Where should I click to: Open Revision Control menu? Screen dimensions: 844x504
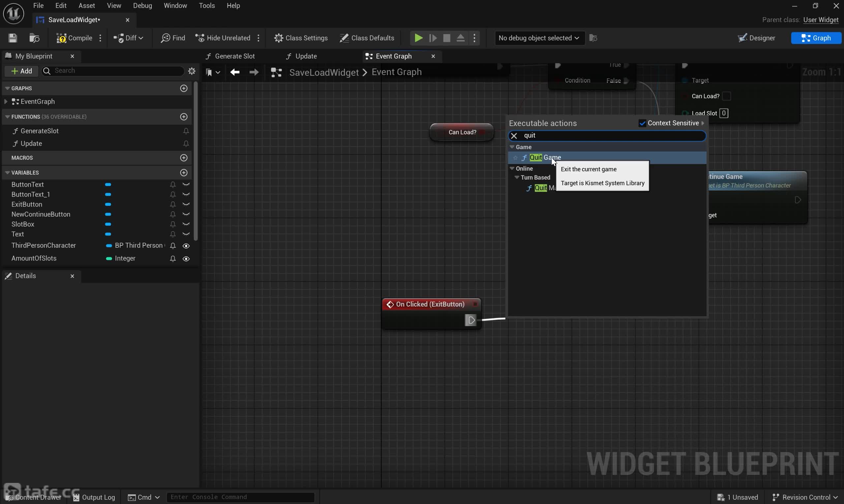(804, 497)
